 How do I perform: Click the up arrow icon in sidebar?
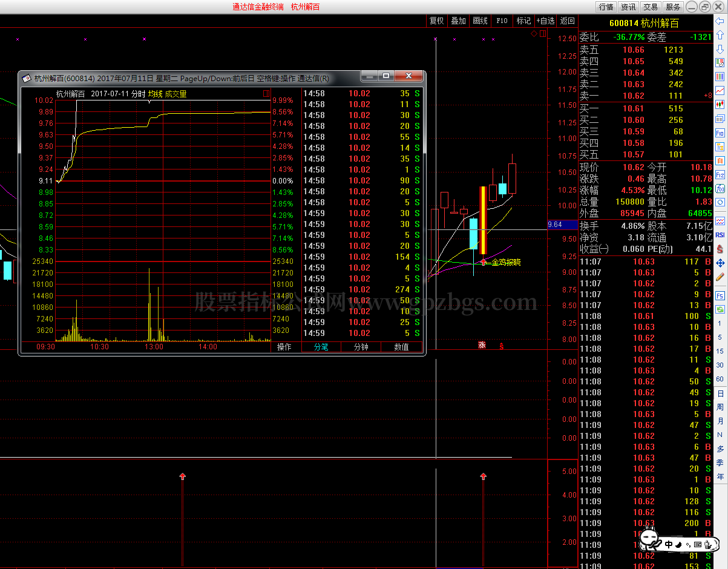720,35
